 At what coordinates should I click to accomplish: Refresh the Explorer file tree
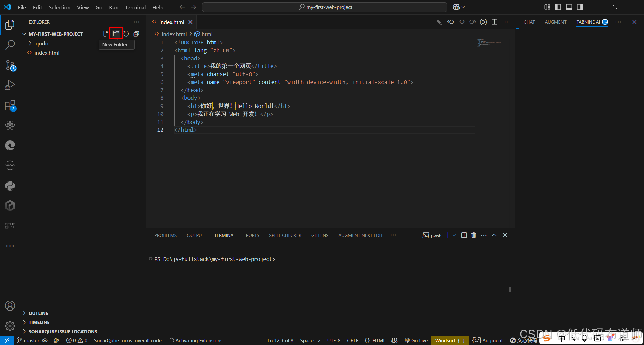tap(126, 34)
